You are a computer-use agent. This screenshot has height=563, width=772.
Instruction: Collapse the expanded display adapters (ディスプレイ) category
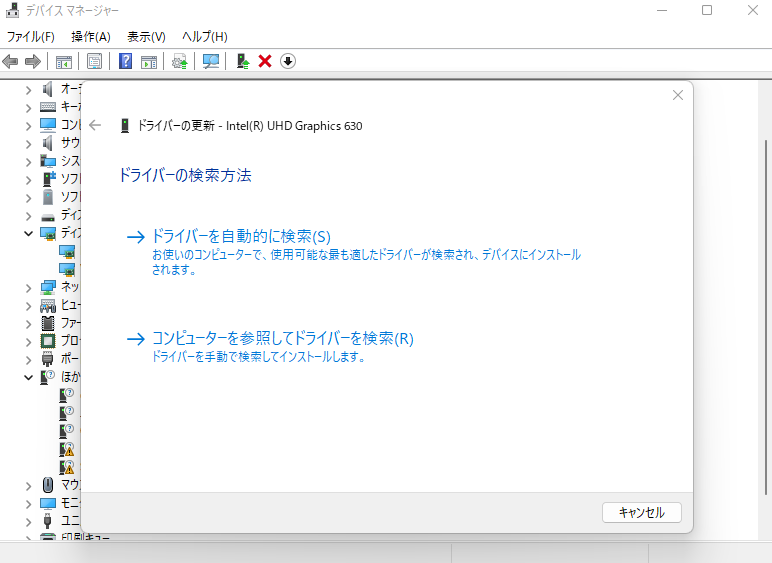28,233
